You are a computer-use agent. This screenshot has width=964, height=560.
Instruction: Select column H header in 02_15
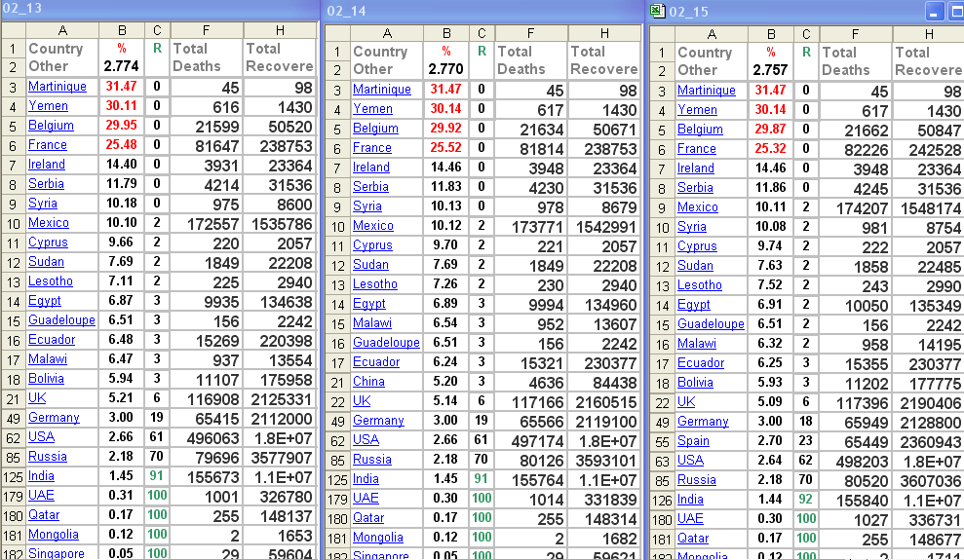click(927, 33)
